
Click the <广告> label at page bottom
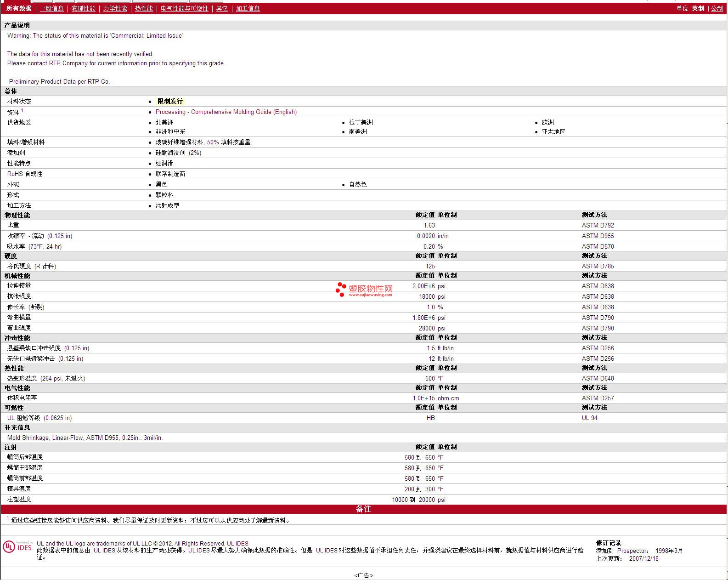(x=363, y=575)
